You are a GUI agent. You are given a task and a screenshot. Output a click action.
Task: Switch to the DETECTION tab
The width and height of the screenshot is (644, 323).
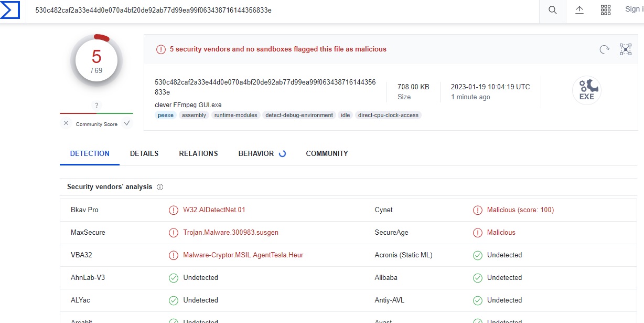pyautogui.click(x=90, y=153)
